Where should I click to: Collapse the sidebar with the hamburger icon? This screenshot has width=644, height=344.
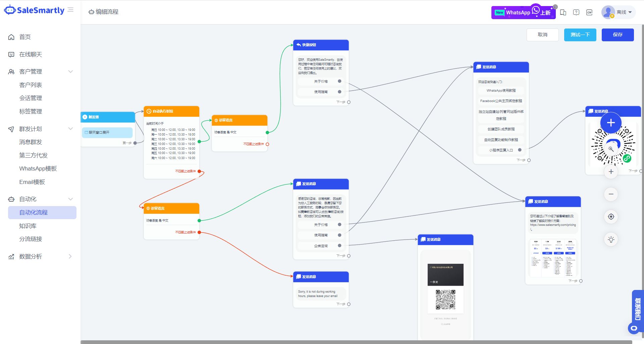(70, 10)
